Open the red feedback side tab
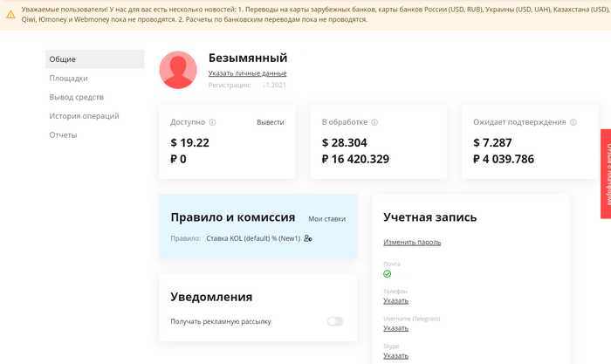This screenshot has width=611, height=364. 604,173
